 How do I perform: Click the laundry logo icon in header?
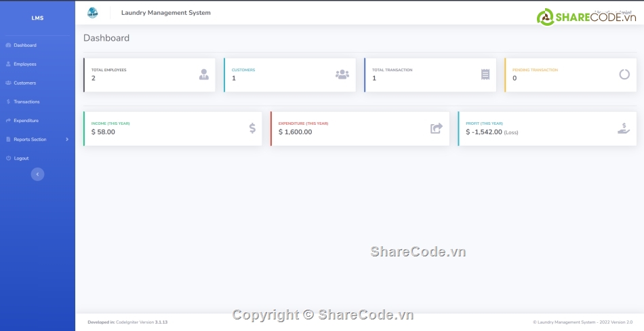tap(92, 13)
